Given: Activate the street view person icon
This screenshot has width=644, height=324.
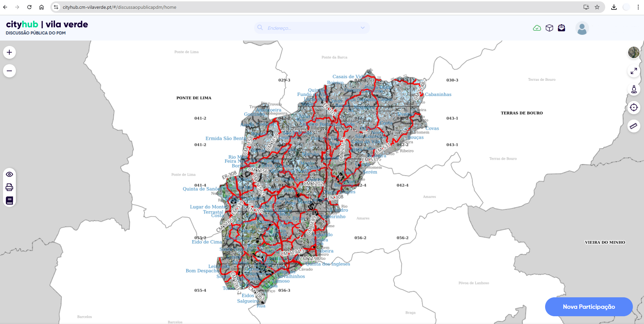Looking at the screenshot, I should 634,90.
